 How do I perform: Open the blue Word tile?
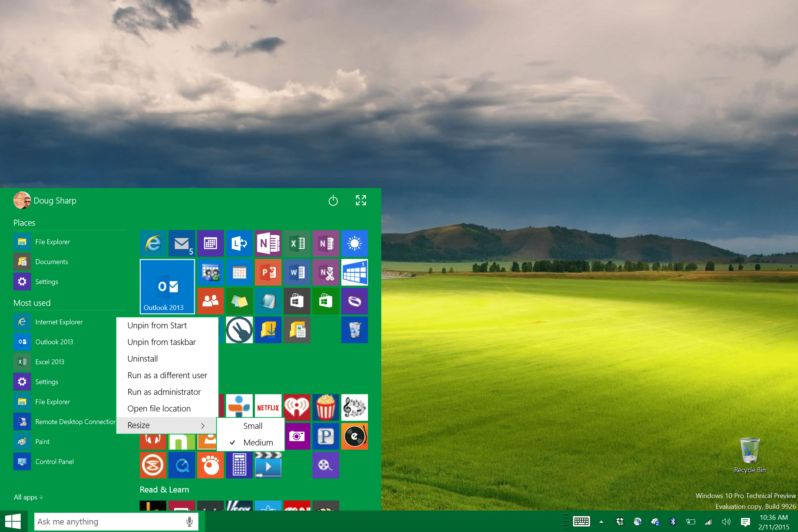coord(297,272)
